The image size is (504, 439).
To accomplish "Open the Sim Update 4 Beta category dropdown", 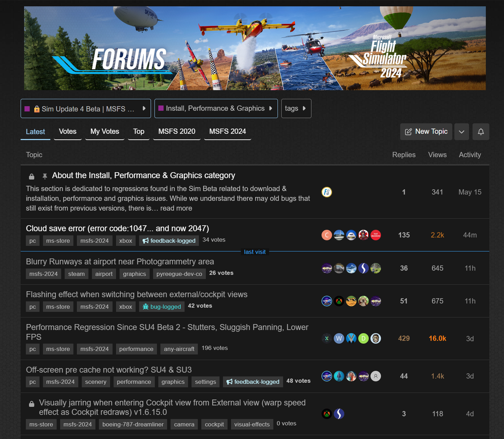I will click(x=86, y=109).
